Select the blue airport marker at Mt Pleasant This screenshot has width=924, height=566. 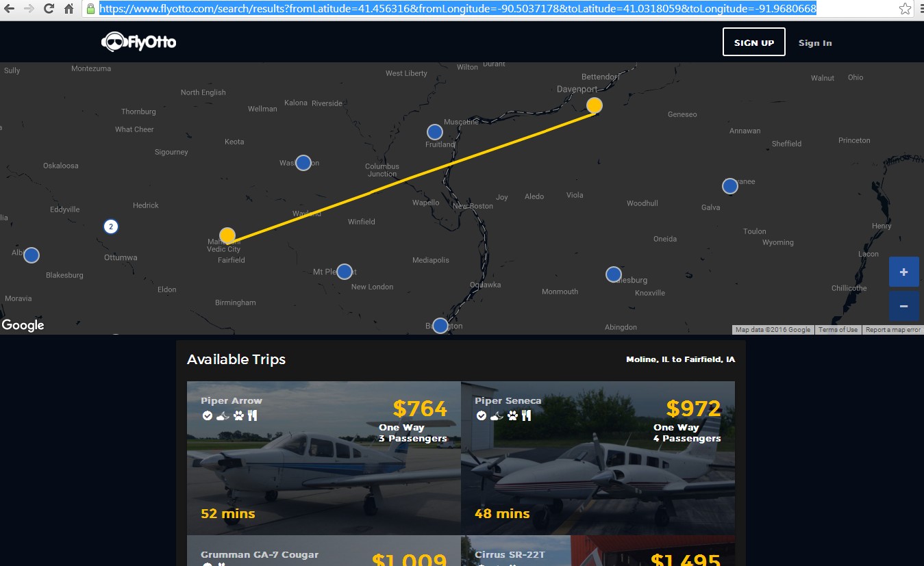[x=345, y=272]
